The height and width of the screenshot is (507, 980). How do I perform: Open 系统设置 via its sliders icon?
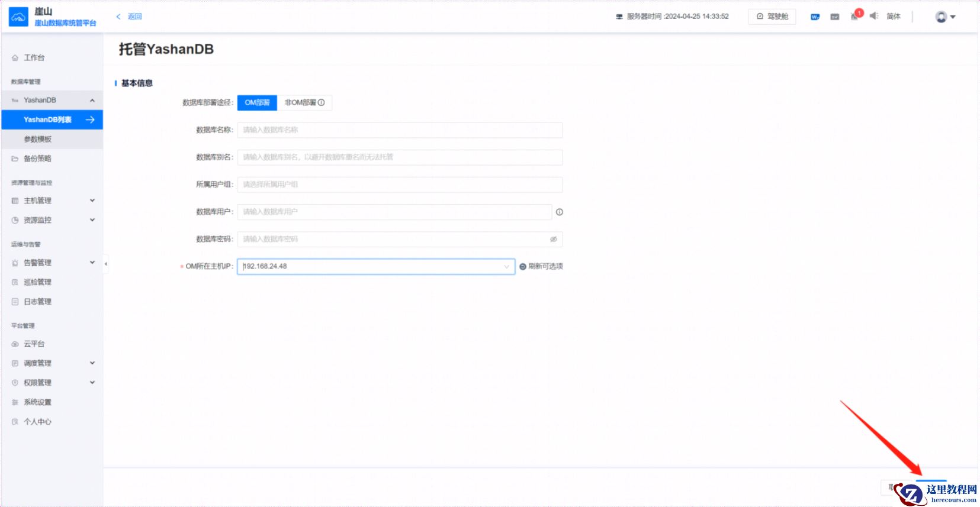pyautogui.click(x=15, y=402)
